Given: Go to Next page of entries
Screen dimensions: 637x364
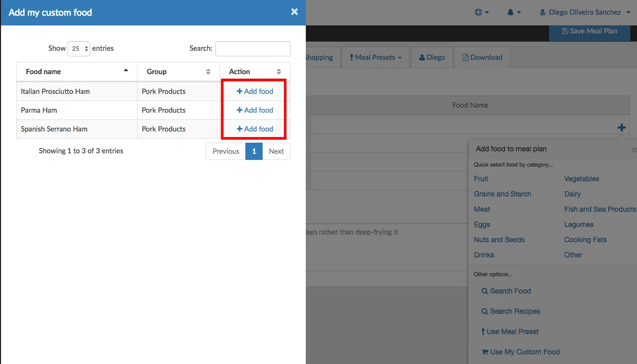Looking at the screenshot, I should (276, 151).
